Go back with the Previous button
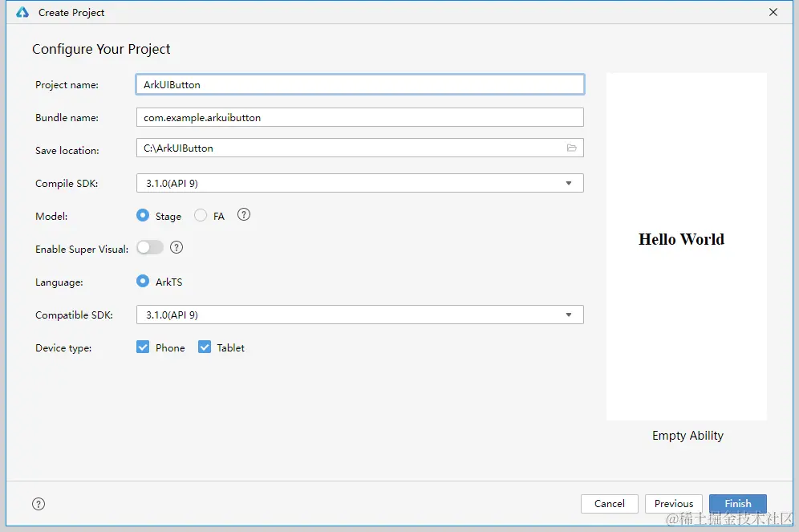This screenshot has width=799, height=532. (673, 504)
